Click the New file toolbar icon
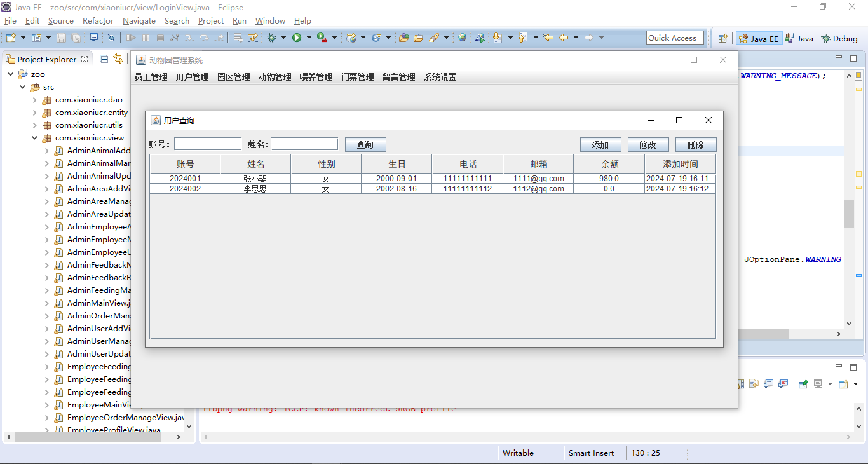 (x=11, y=38)
